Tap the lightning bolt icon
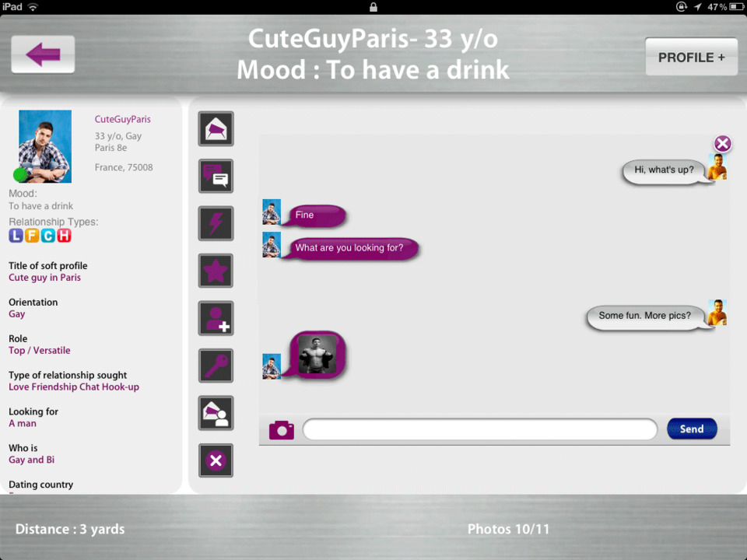This screenshot has height=560, width=747. [x=216, y=223]
